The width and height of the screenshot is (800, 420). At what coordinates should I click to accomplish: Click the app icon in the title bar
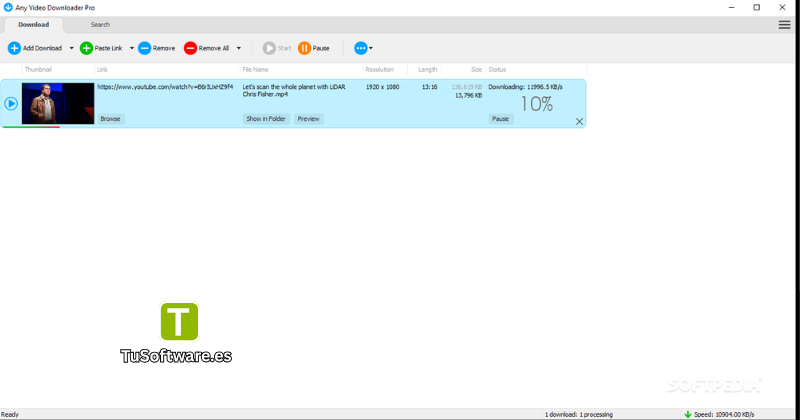pos(8,8)
